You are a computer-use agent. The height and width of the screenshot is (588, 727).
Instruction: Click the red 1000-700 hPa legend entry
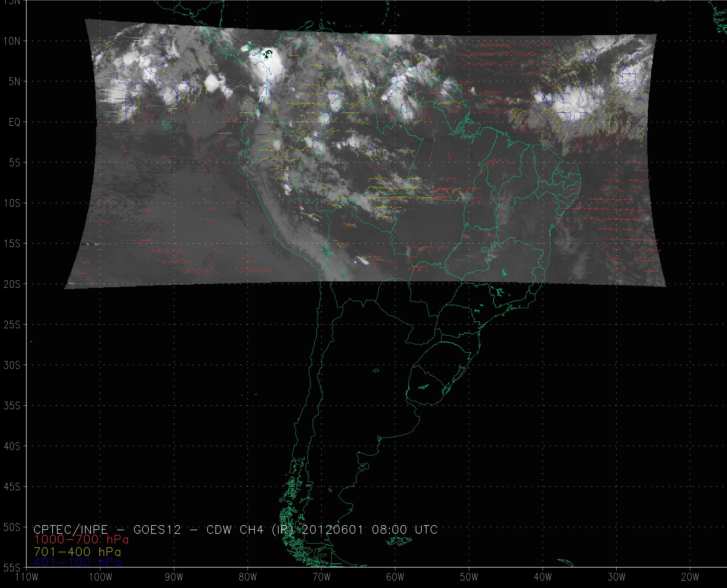pos(81,540)
